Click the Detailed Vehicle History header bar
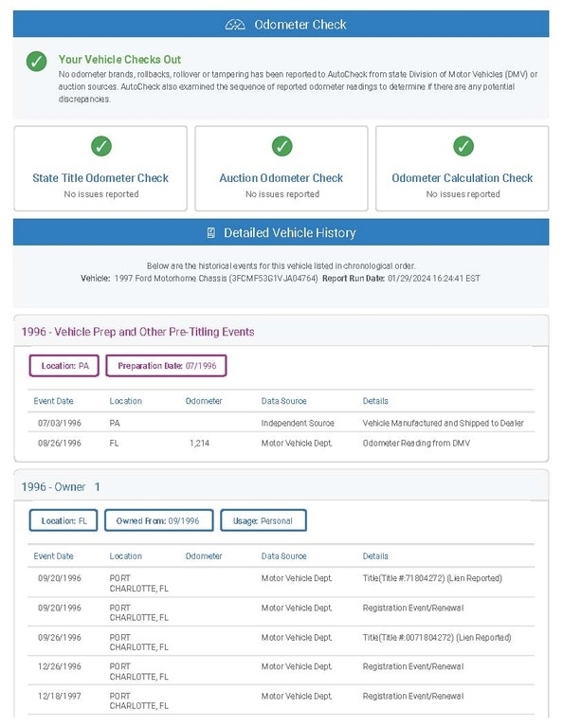 tap(281, 232)
